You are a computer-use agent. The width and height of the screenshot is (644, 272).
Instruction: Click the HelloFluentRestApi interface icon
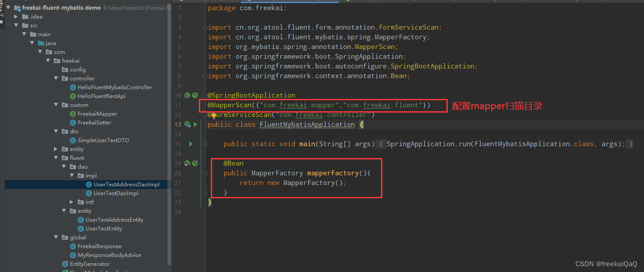(x=73, y=96)
